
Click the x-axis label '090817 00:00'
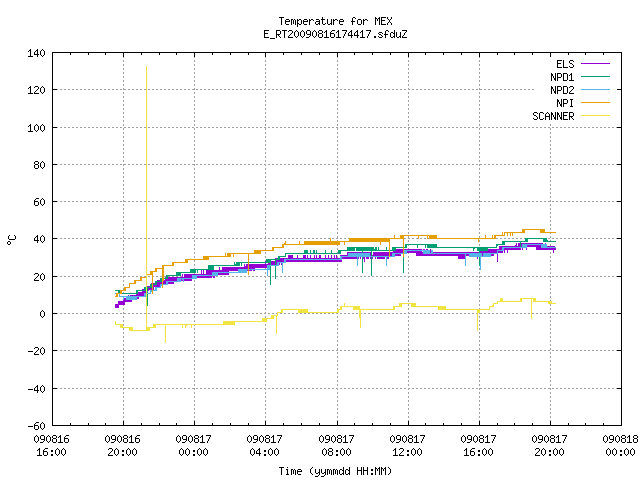(x=193, y=446)
